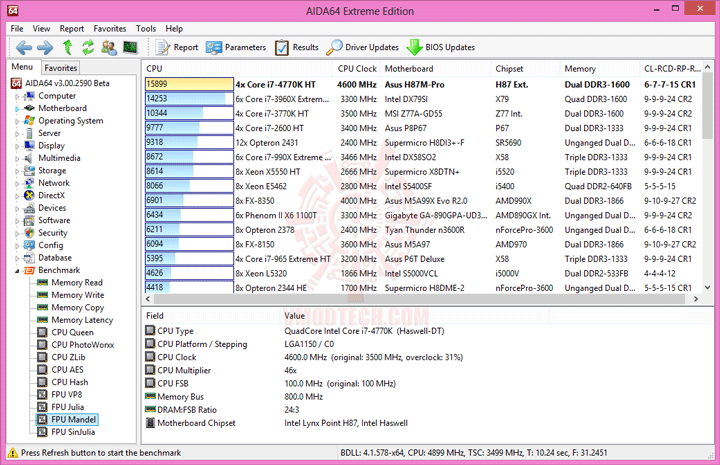The height and width of the screenshot is (465, 720).
Task: Expand the Network tree node
Action: point(17,183)
